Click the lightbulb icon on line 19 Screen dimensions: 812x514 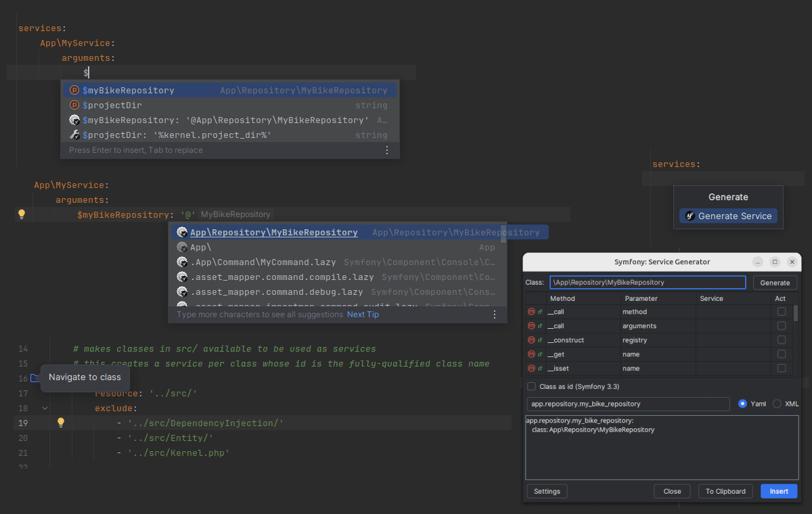60,423
